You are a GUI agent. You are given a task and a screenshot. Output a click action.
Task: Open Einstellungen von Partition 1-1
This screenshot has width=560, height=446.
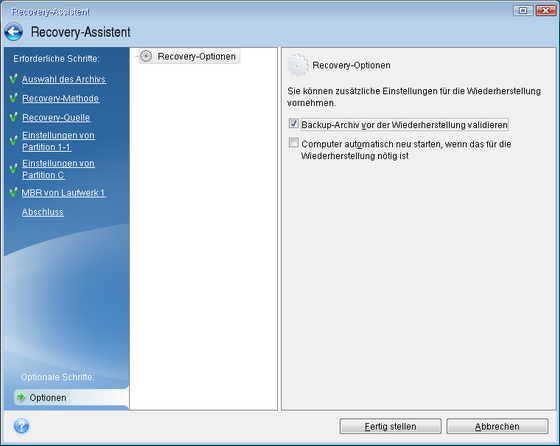[x=58, y=141]
